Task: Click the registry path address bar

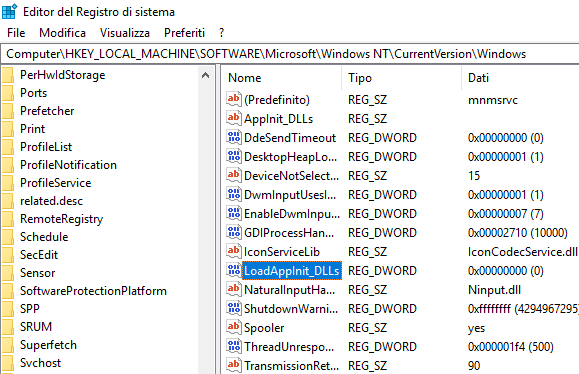Action: tap(290, 54)
